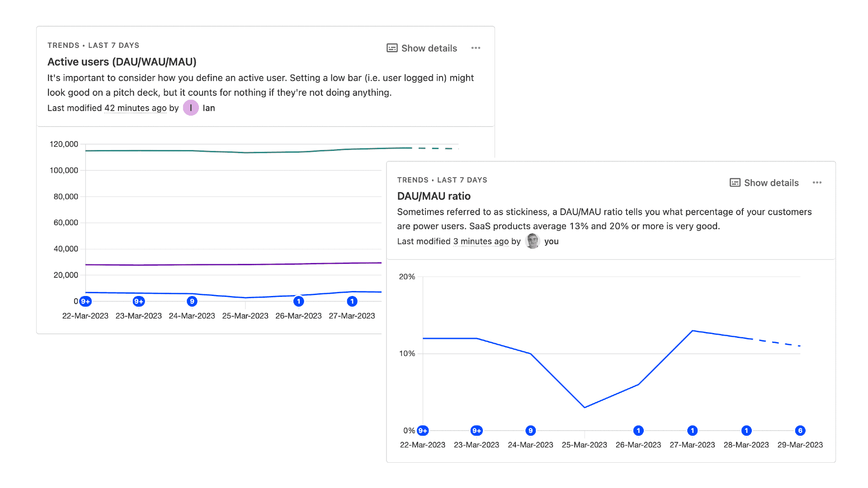This screenshot has width=868, height=488.
Task: Click Show details on DAU/MAU ratio card
Action: point(764,183)
